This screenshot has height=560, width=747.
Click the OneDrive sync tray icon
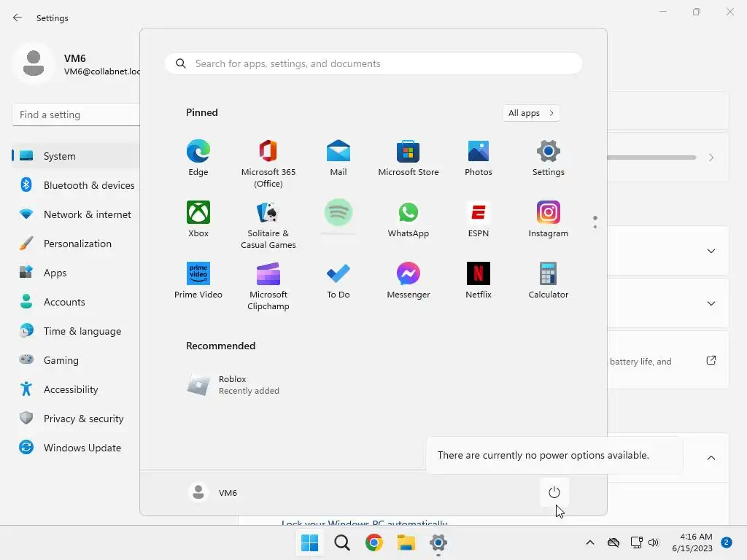(614, 542)
